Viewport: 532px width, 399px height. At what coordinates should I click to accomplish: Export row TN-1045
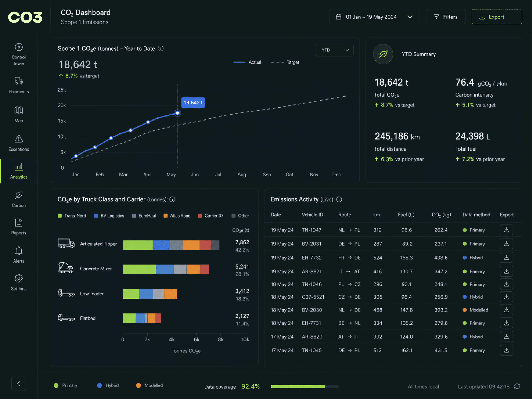[x=507, y=350]
